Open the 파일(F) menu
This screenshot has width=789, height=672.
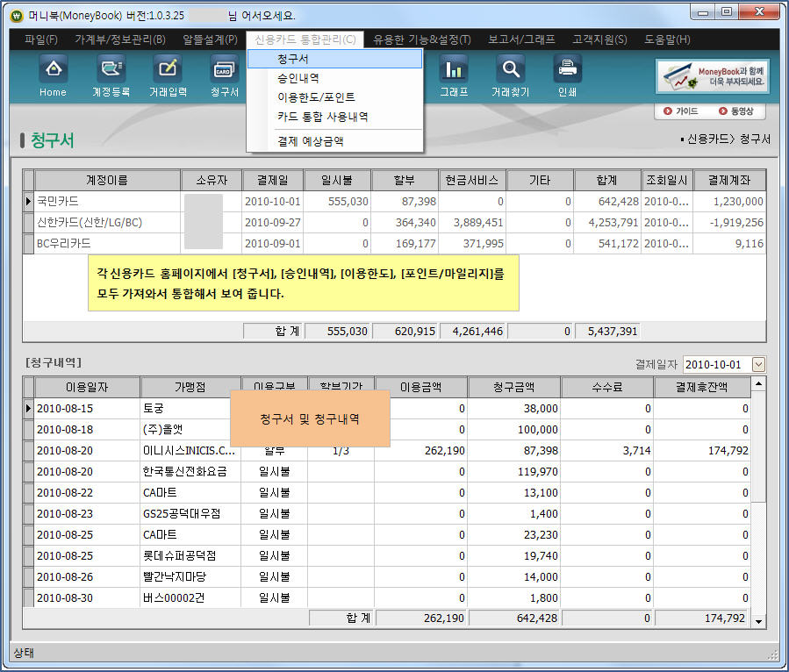[40, 39]
